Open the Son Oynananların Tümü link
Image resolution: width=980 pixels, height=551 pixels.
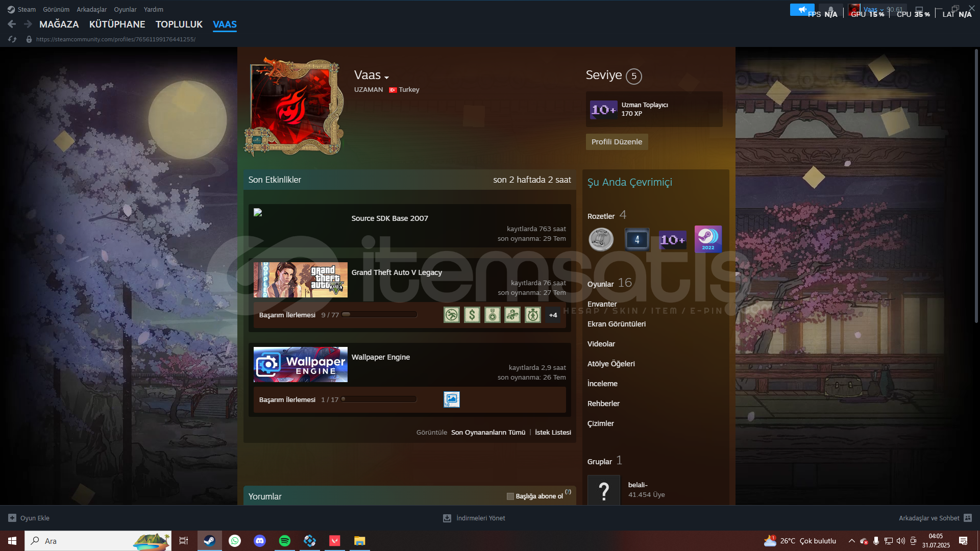(488, 432)
